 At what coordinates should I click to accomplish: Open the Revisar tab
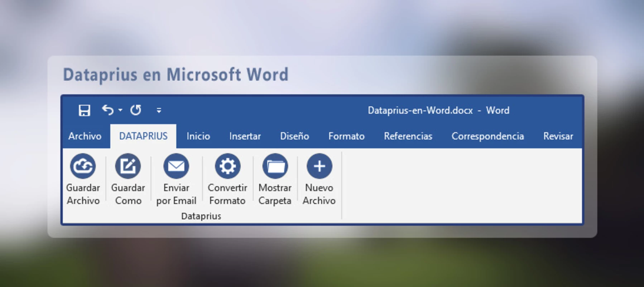coord(558,136)
